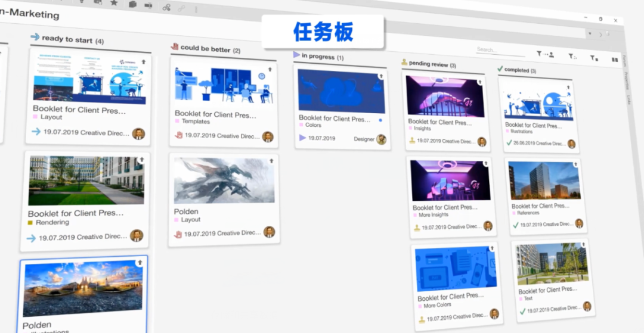Viewport: 644px width, 333px height.
Task: Click the grayed-out link chain toolbar icon
Action: (x=181, y=8)
